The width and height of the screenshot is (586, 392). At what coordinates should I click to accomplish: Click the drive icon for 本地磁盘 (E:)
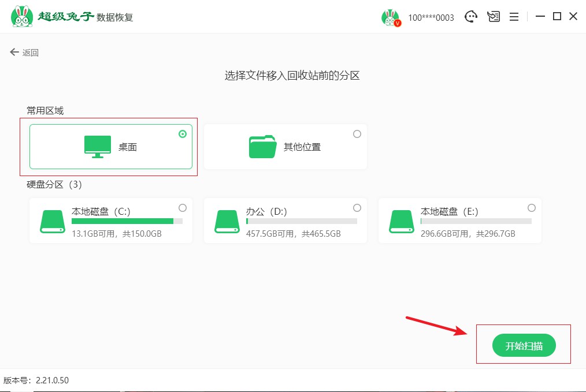point(402,222)
